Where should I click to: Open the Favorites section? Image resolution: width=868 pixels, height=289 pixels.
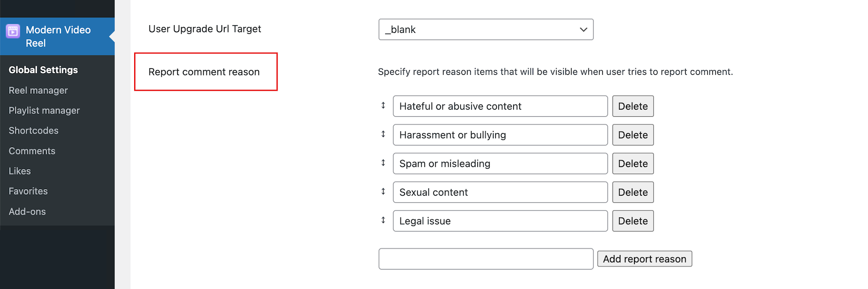(28, 191)
